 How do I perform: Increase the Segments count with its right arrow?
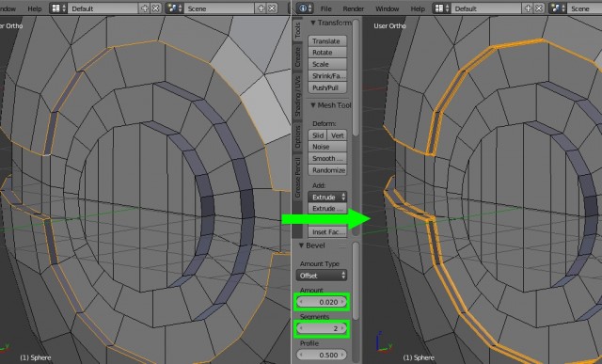(x=342, y=328)
